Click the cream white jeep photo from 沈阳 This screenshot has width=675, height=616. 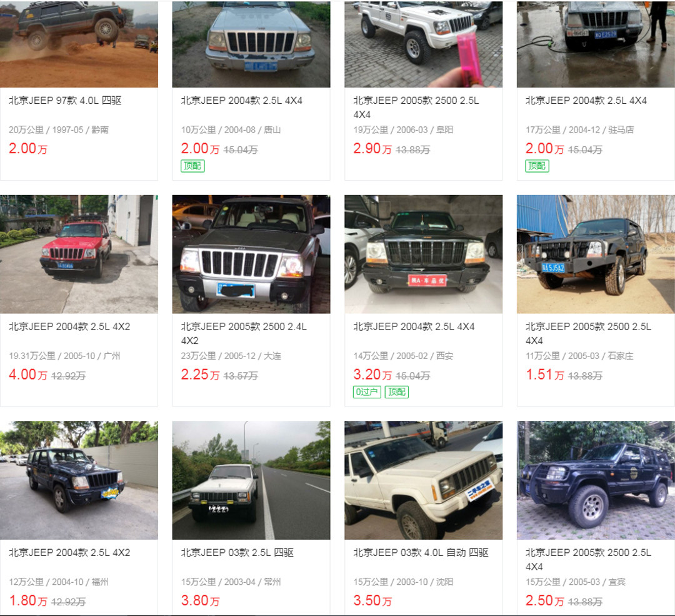(423, 480)
